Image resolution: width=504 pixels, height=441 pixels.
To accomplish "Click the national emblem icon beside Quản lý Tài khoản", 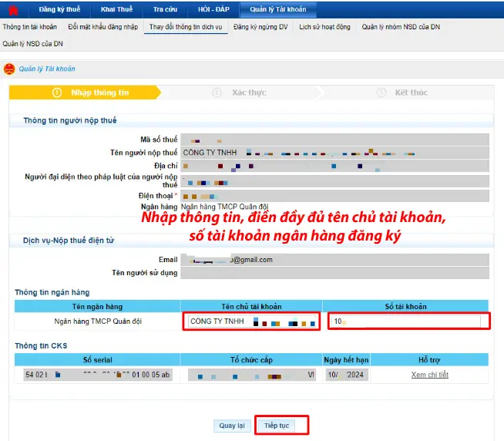I will coord(9,69).
